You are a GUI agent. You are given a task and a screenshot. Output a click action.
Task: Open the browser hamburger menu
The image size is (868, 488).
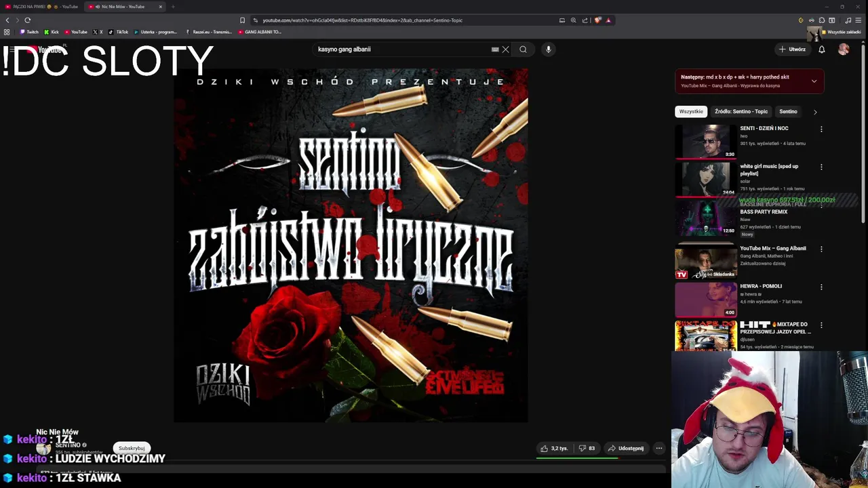coord(858,20)
